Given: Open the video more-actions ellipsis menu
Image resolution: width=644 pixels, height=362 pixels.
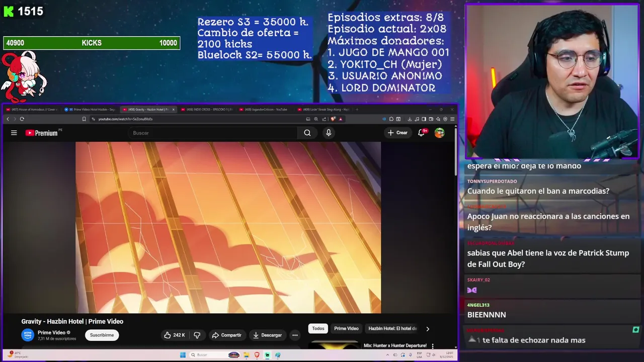Looking at the screenshot, I should (295, 335).
